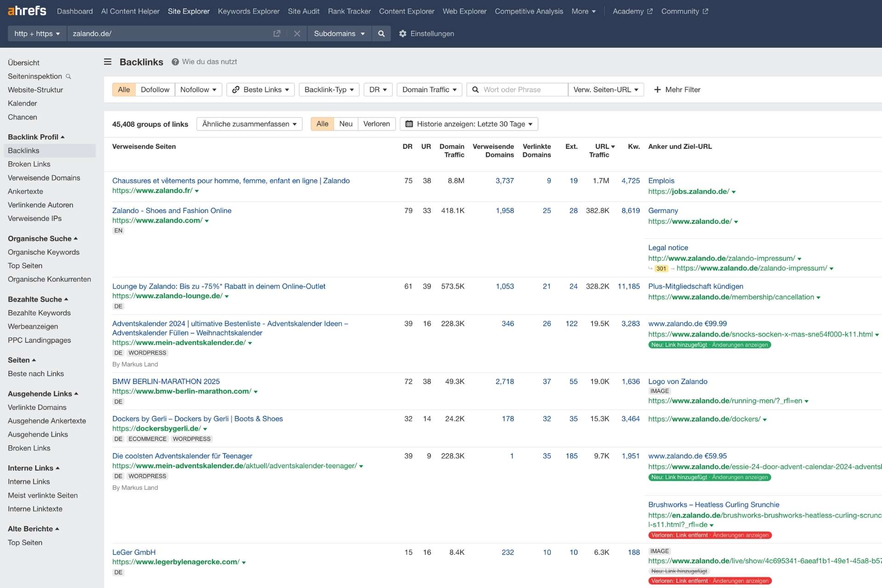This screenshot has height=588, width=882.
Task: Open the More menu in top navigation
Action: (x=583, y=11)
